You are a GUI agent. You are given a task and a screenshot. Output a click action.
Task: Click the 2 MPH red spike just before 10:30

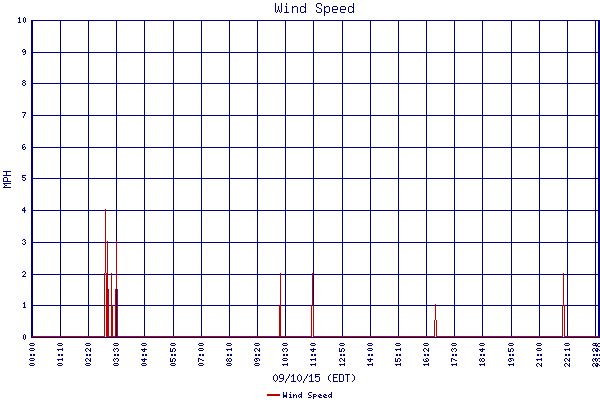click(280, 305)
